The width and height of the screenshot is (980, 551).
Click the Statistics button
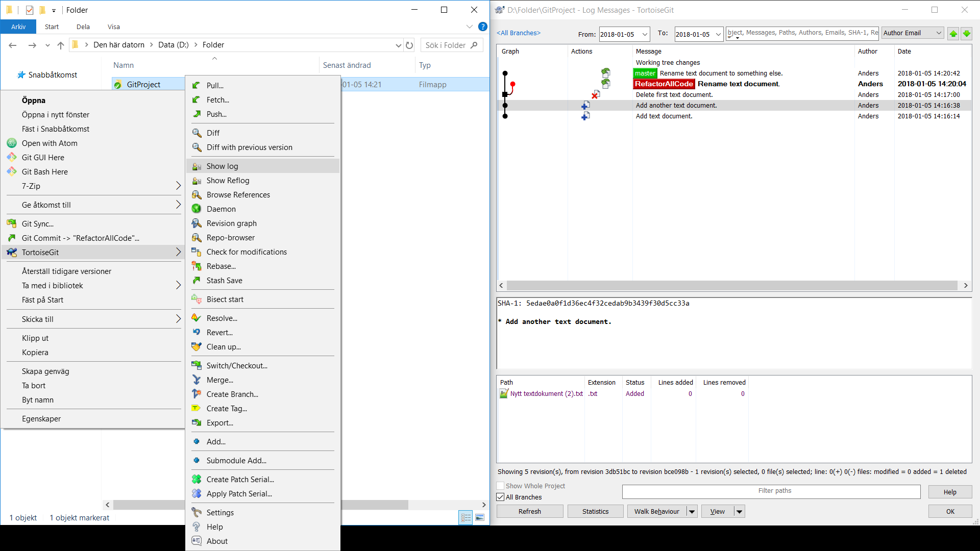pos(595,512)
